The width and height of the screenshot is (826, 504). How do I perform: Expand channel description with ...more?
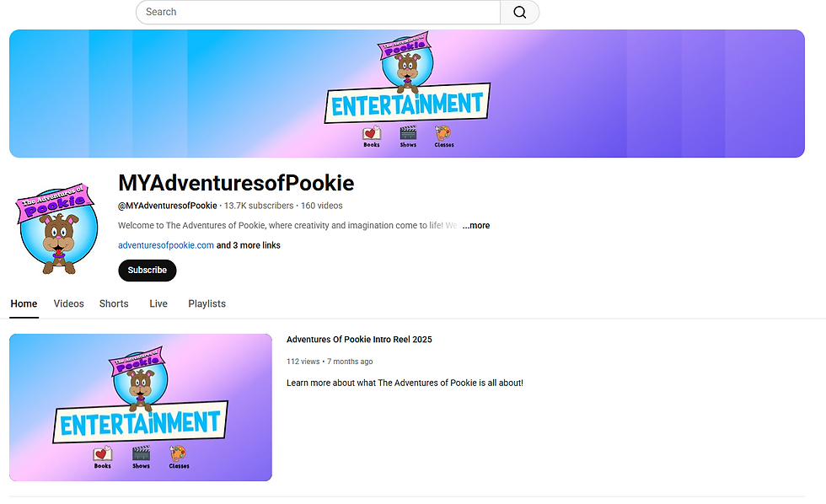pos(475,225)
